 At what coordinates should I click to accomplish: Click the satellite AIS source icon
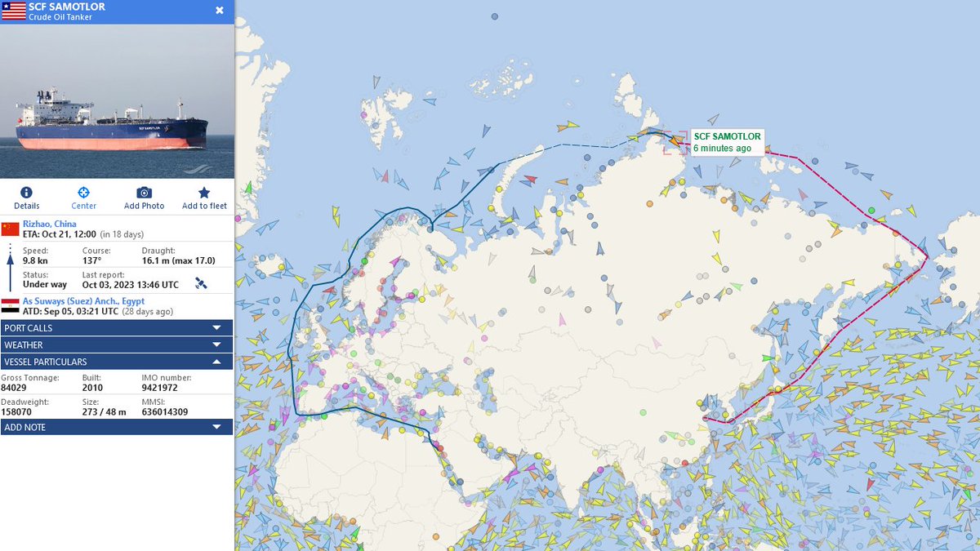(201, 283)
